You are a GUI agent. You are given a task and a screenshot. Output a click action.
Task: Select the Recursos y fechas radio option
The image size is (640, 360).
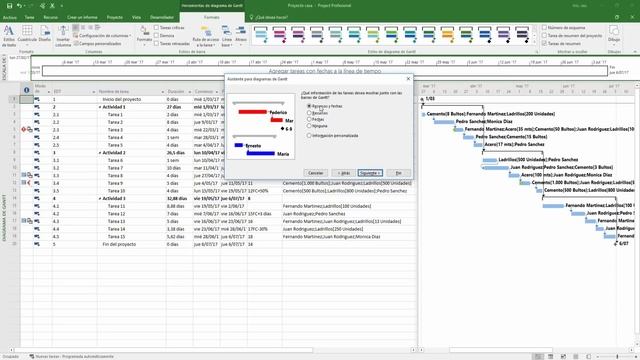[x=309, y=106]
